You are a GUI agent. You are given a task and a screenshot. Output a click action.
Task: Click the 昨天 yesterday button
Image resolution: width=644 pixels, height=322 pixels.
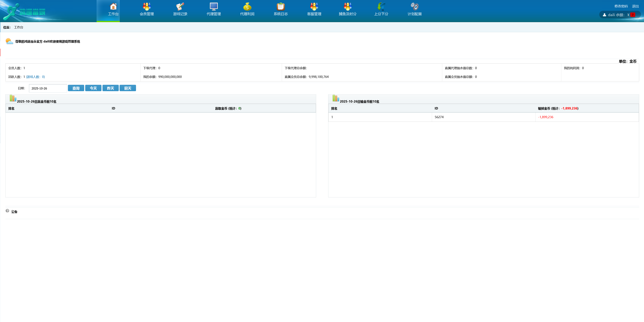pyautogui.click(x=111, y=88)
